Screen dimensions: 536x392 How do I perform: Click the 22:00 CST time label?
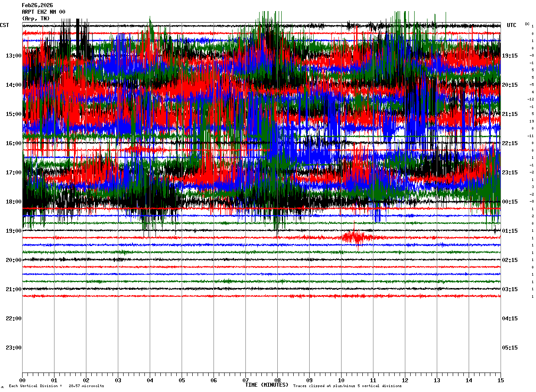[14, 319]
